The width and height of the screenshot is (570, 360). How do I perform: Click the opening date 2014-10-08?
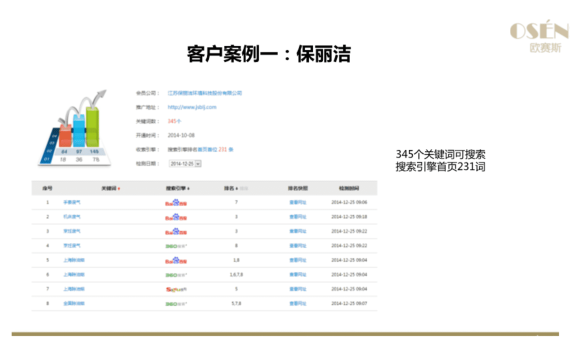coord(181,135)
